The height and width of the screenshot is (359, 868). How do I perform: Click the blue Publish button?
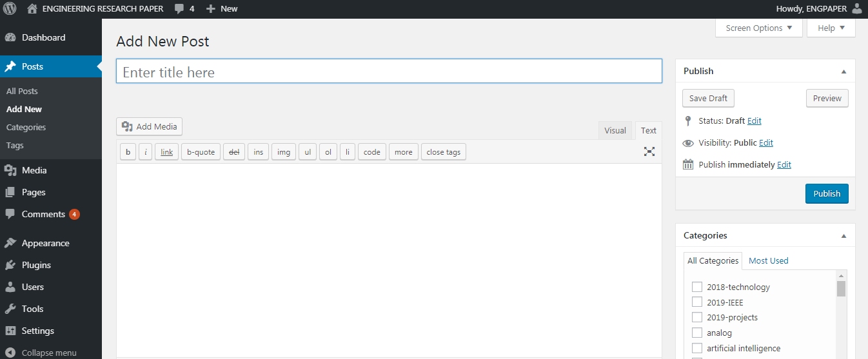coord(826,193)
